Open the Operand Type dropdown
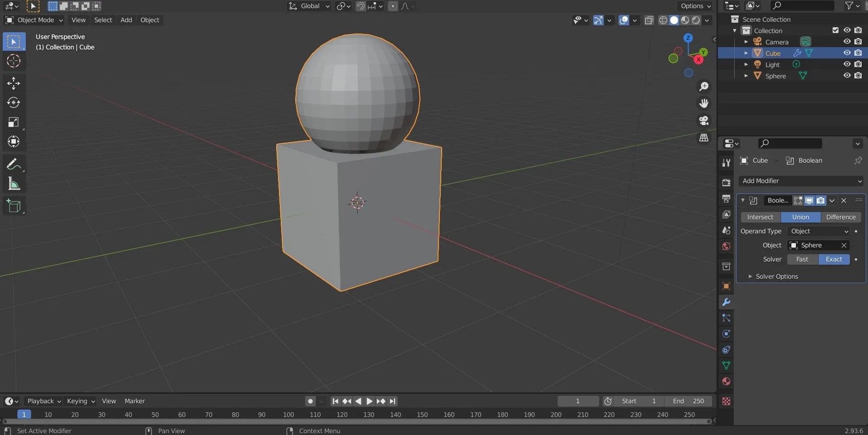 coord(819,231)
